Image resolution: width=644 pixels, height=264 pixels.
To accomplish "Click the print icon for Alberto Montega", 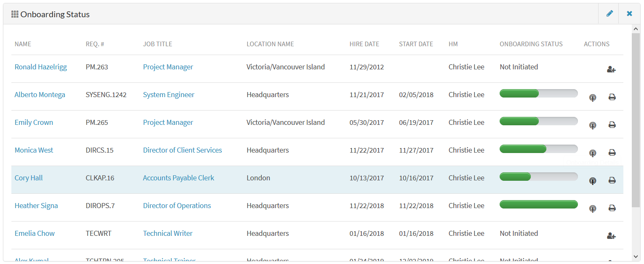I will click(x=612, y=97).
